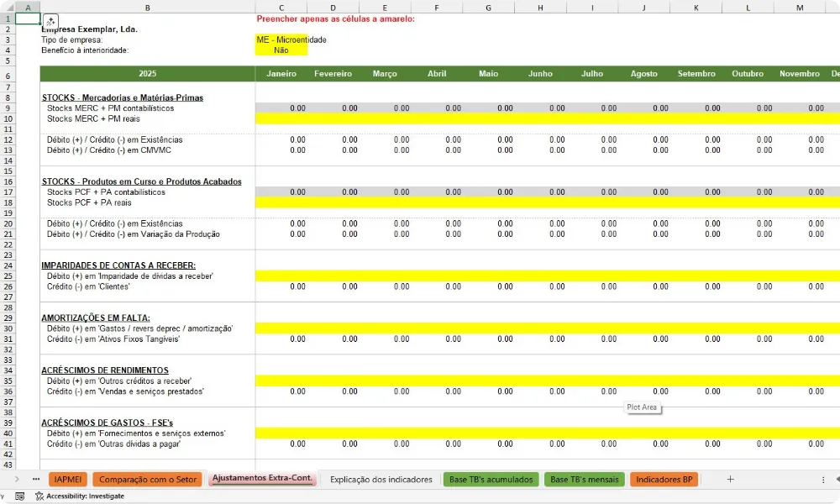Click the Março month header
The height and width of the screenshot is (504, 840).
coord(385,74)
